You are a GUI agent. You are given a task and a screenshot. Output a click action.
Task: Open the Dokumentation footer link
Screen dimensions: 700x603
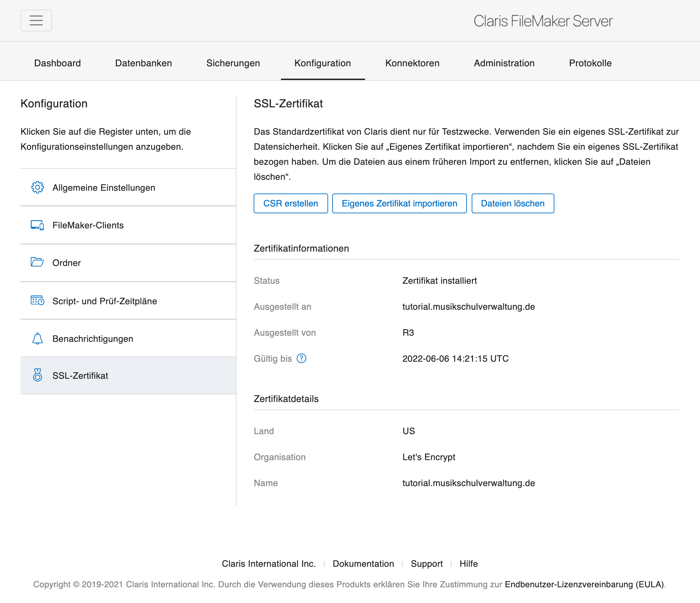click(x=363, y=564)
